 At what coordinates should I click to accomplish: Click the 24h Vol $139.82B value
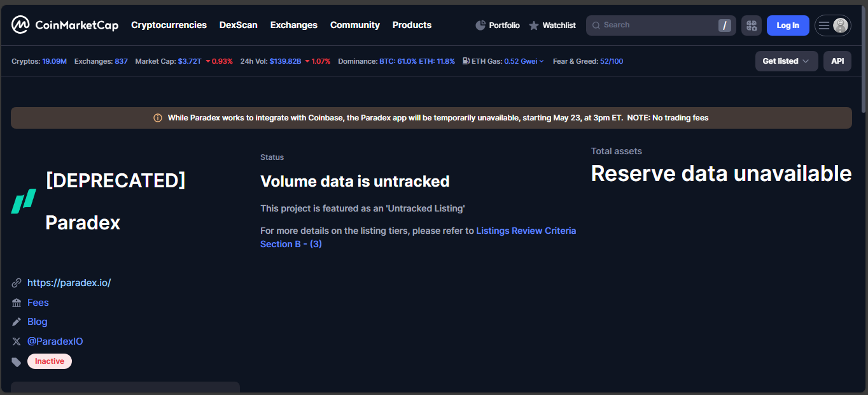(x=285, y=61)
